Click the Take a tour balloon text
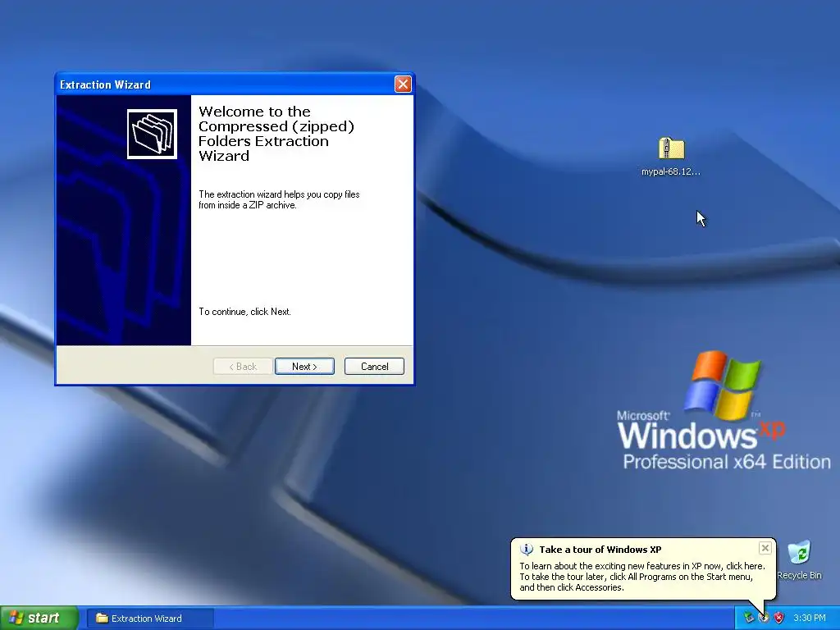Image resolution: width=840 pixels, height=630 pixels. [x=642, y=577]
